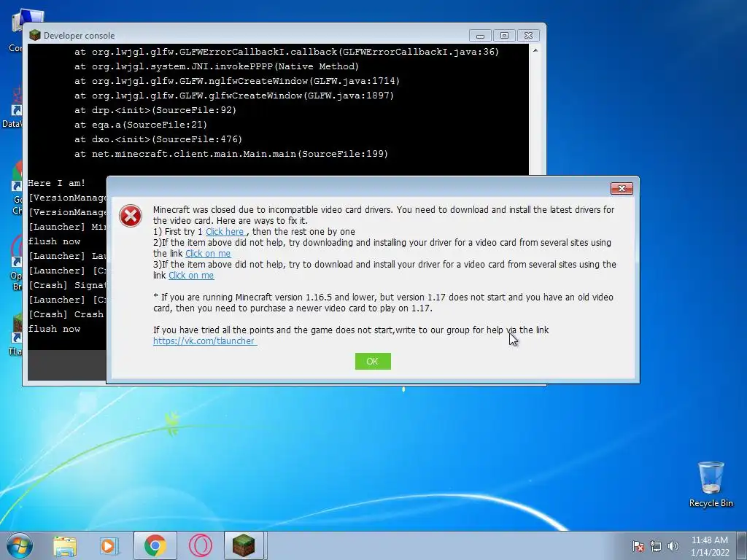
Task: Select the Computer desktop icon
Action: click(15, 31)
